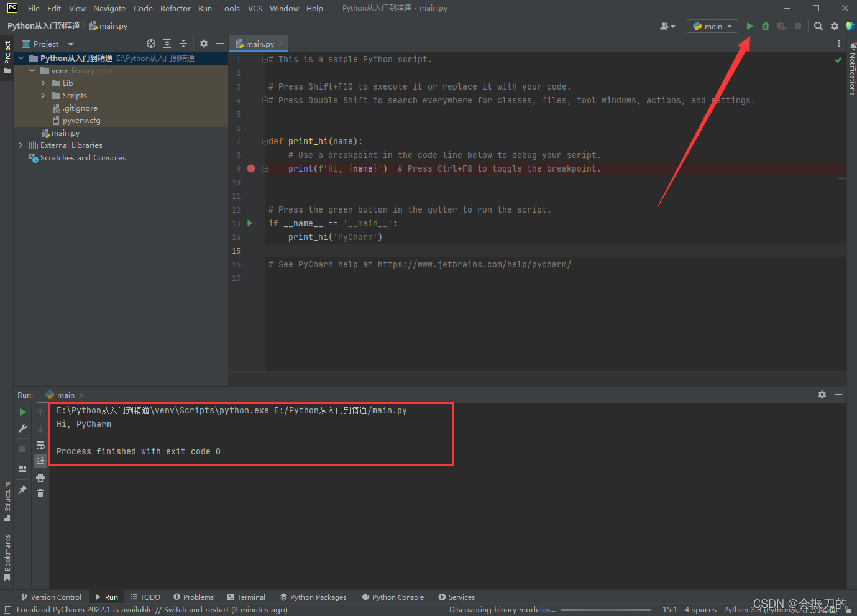The height and width of the screenshot is (616, 857).
Task: Toggle the breakpoint on line 9
Action: pos(250,168)
